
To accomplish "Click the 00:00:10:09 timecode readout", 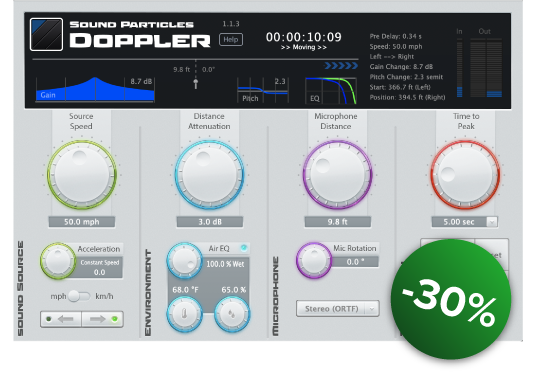I will pos(304,37).
